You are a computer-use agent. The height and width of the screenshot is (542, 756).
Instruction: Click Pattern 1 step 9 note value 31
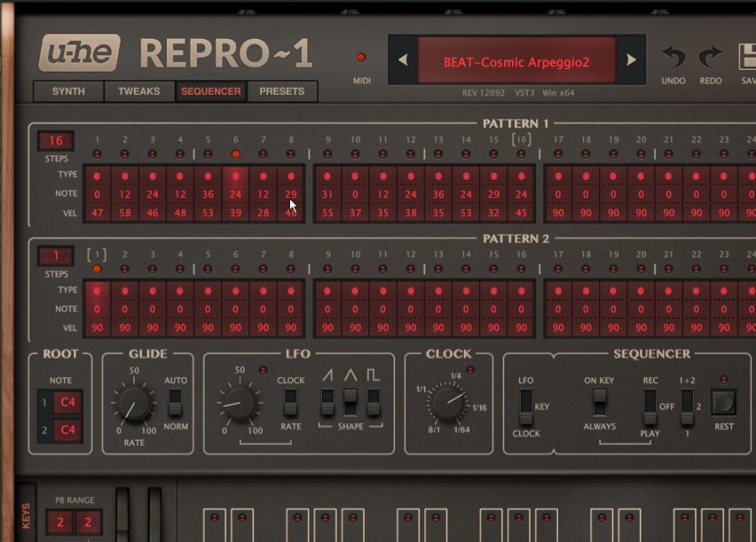(x=327, y=195)
